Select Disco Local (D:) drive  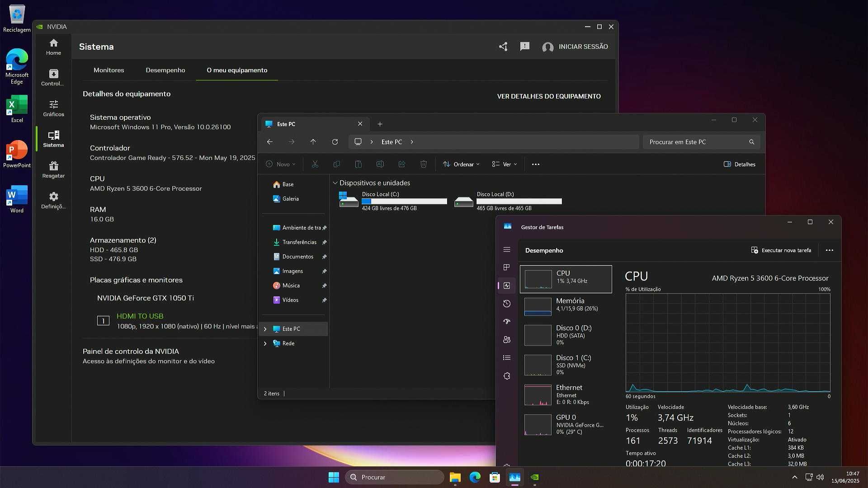coord(508,201)
